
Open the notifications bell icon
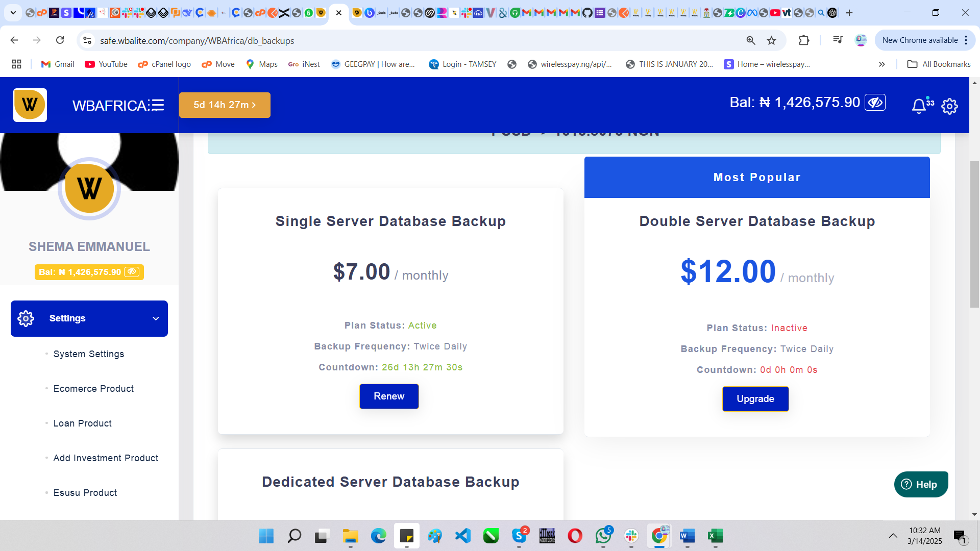point(919,106)
